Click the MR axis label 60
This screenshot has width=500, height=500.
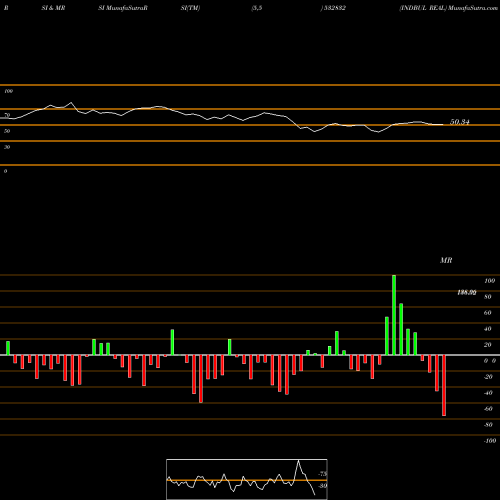[488, 313]
